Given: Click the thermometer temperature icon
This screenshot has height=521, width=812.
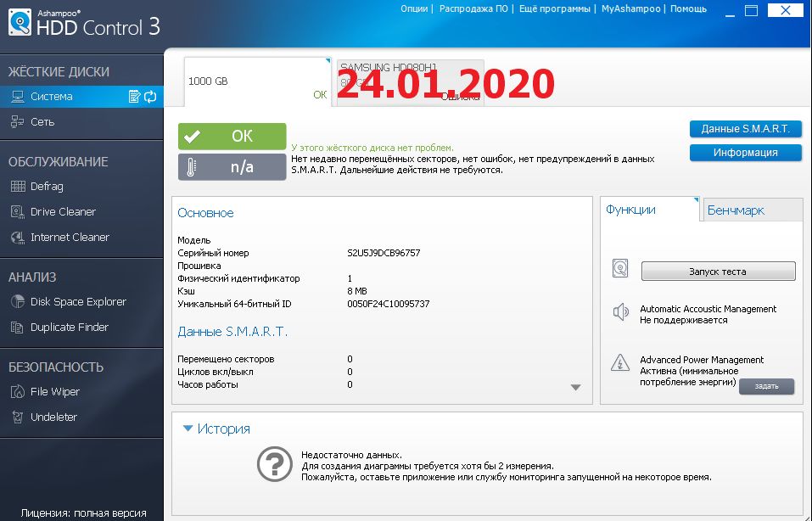Looking at the screenshot, I should [x=191, y=167].
